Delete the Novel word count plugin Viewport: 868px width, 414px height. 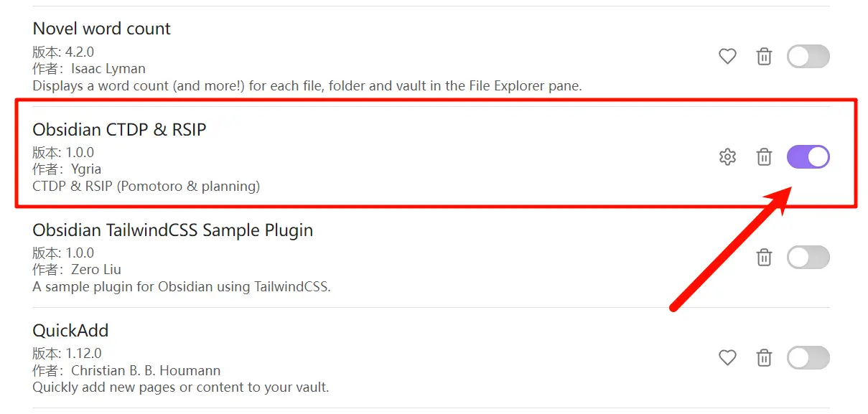coord(764,56)
